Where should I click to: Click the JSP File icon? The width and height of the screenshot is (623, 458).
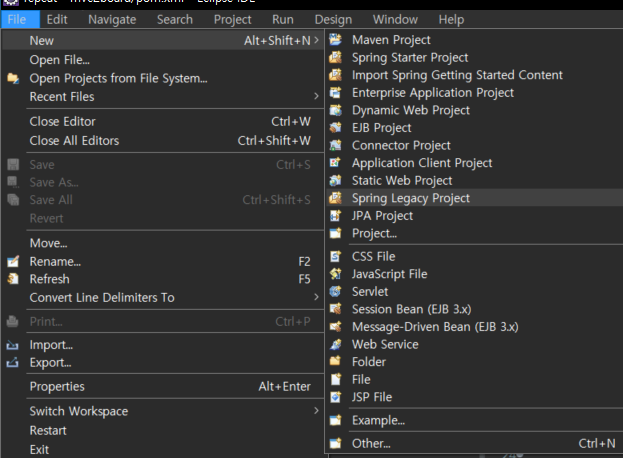pyautogui.click(x=335, y=397)
